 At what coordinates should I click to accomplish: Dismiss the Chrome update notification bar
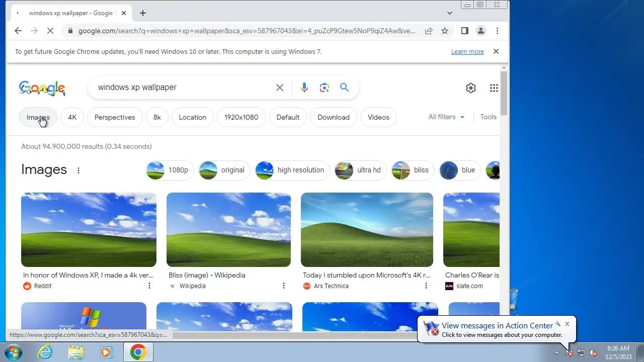tap(496, 51)
